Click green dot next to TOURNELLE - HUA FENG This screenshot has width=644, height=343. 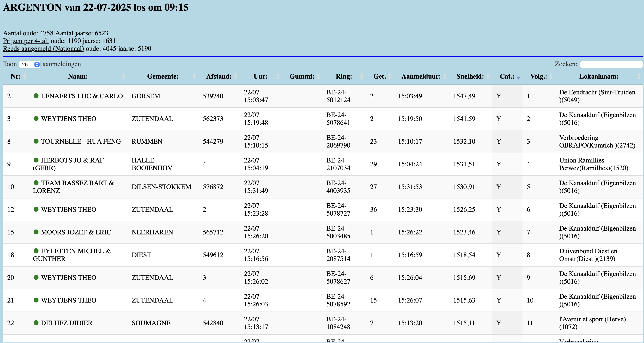pos(36,141)
